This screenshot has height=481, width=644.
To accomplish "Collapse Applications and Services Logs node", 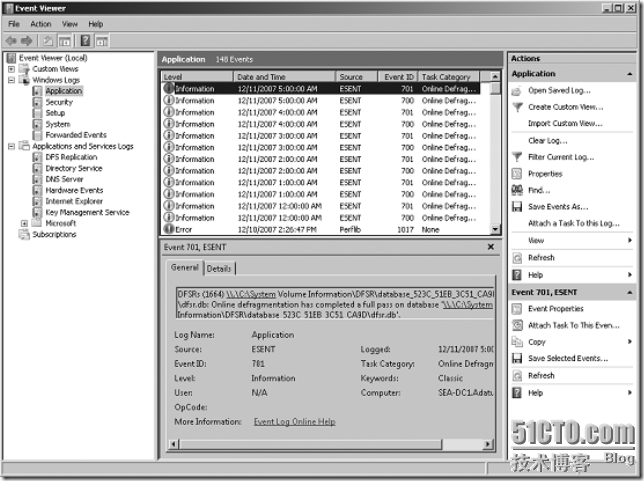I will [12, 146].
